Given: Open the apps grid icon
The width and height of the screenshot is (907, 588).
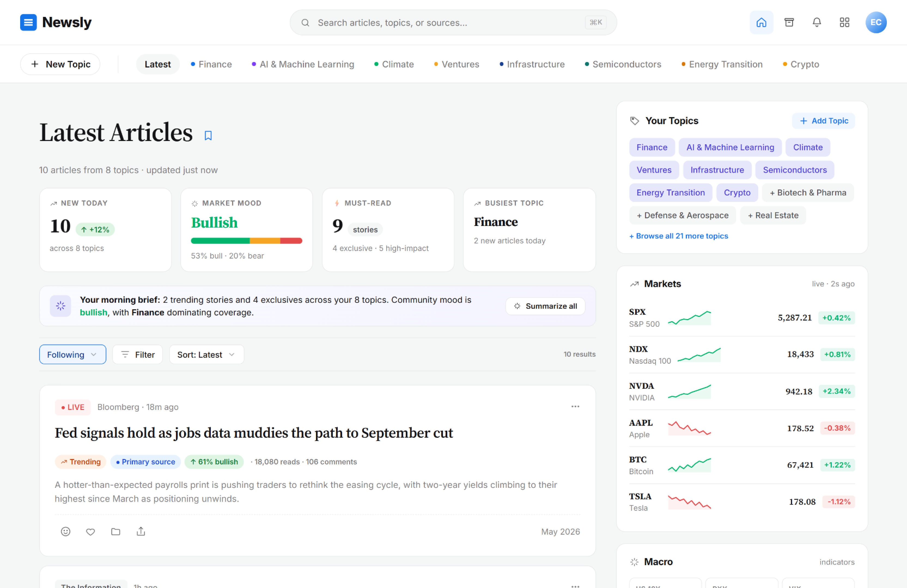Looking at the screenshot, I should 844,23.
